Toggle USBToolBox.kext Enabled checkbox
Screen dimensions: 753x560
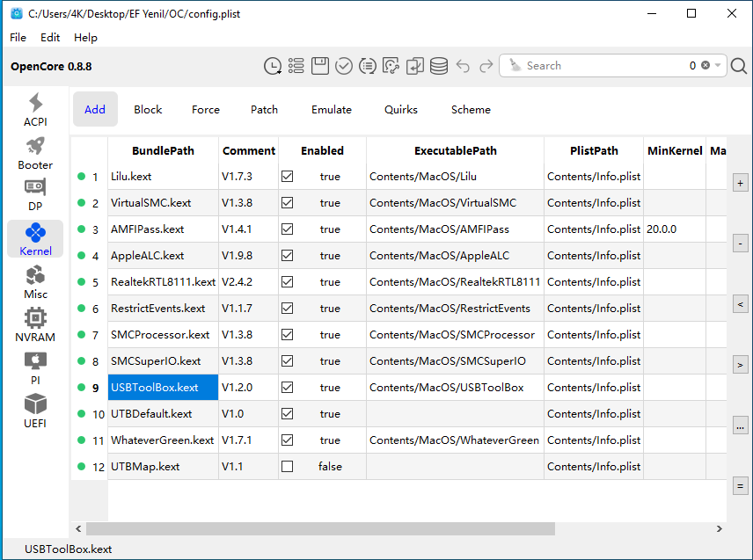pyautogui.click(x=287, y=387)
